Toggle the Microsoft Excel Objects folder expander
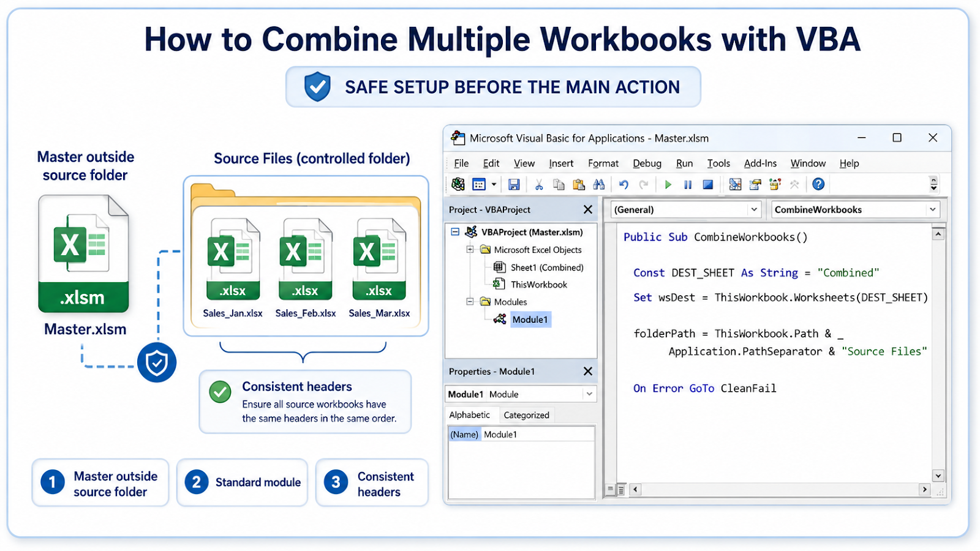Viewport: 980px width, 551px height. coord(470,250)
